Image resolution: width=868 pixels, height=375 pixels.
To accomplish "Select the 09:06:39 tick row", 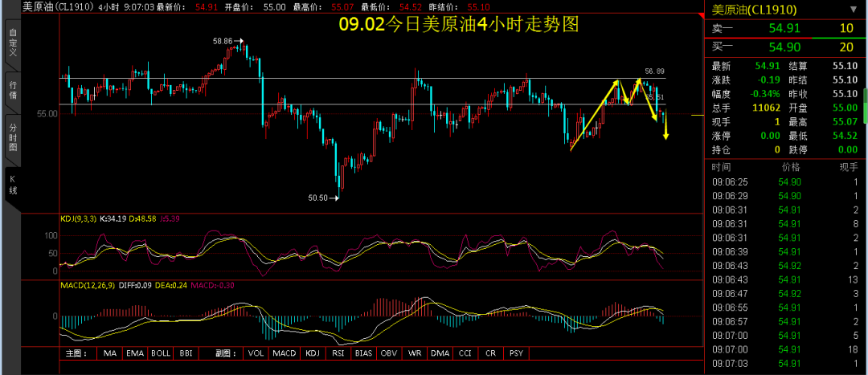I will 785,251.
